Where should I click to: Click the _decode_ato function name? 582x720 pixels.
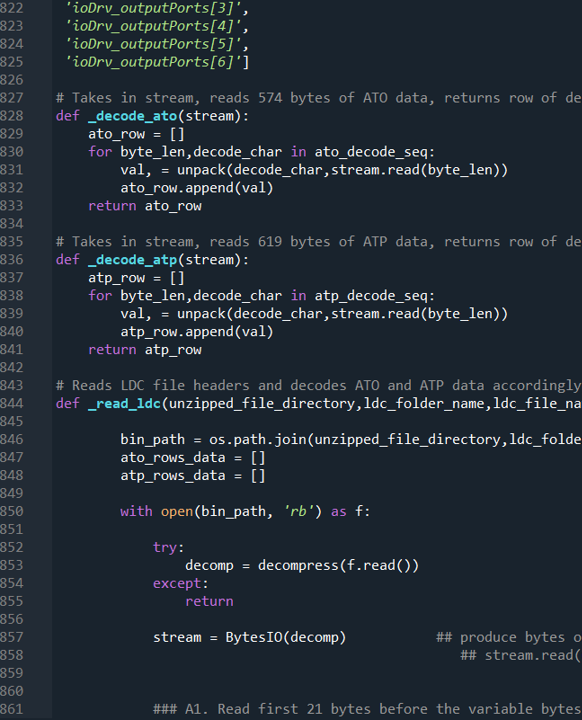pyautogui.click(x=133, y=116)
